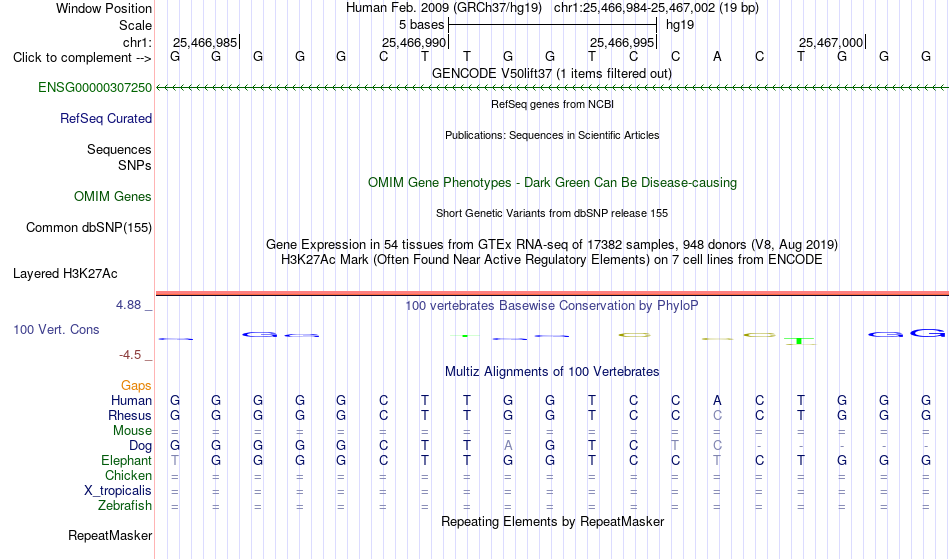Click the GENCODE V50lift37 track title
This screenshot has width=950, height=559.
click(x=552, y=73)
